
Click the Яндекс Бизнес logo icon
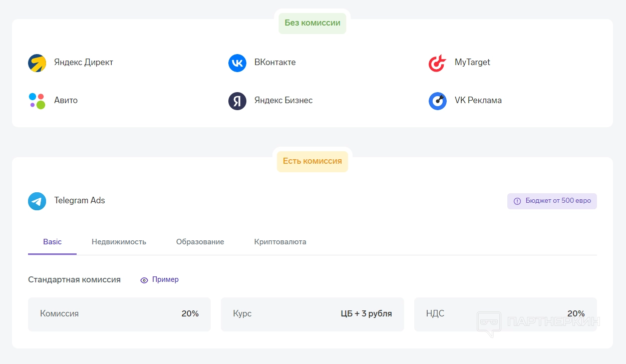click(237, 101)
